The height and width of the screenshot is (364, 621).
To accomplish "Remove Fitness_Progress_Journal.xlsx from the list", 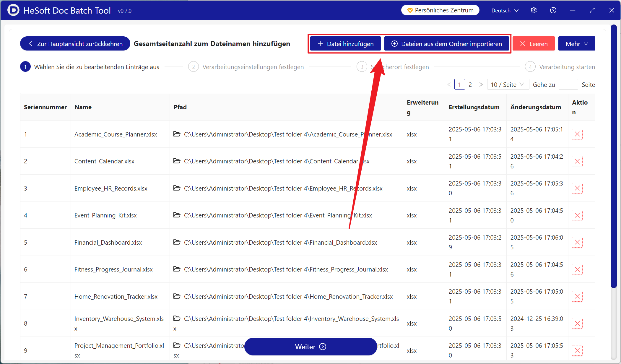I will [577, 269].
